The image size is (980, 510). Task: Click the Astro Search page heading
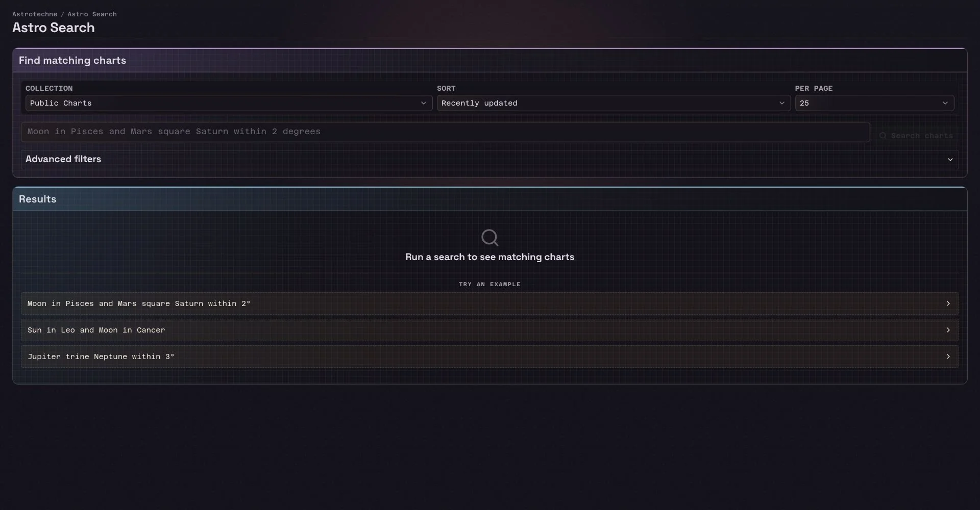click(x=54, y=28)
